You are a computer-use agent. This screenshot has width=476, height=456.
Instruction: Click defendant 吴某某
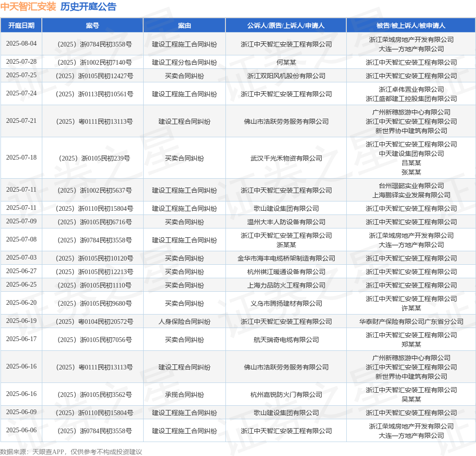pyautogui.click(x=411, y=400)
